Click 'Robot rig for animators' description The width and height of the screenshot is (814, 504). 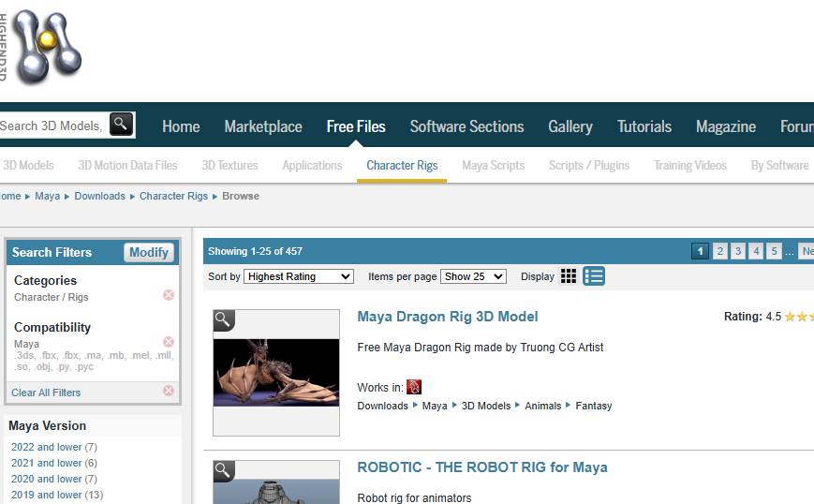(x=414, y=497)
